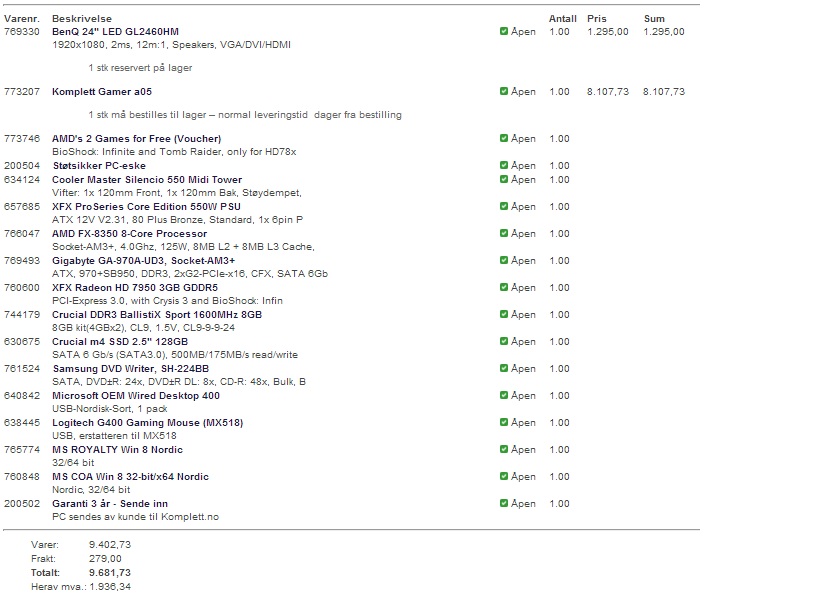Open XFX ProSeries Core Edition 550W PSU item
Image resolution: width=819 pixels, height=599 pixels.
click(146, 206)
